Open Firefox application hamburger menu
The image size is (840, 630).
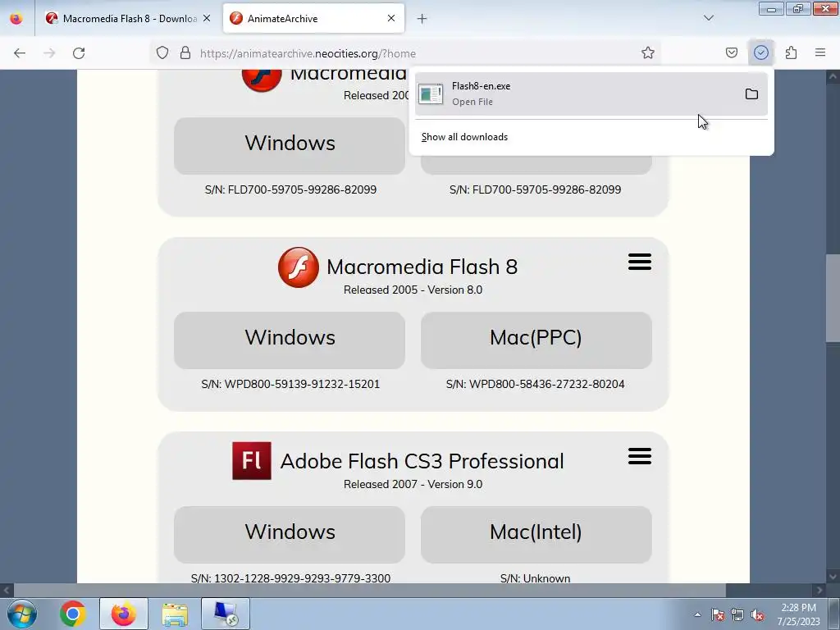tap(820, 52)
